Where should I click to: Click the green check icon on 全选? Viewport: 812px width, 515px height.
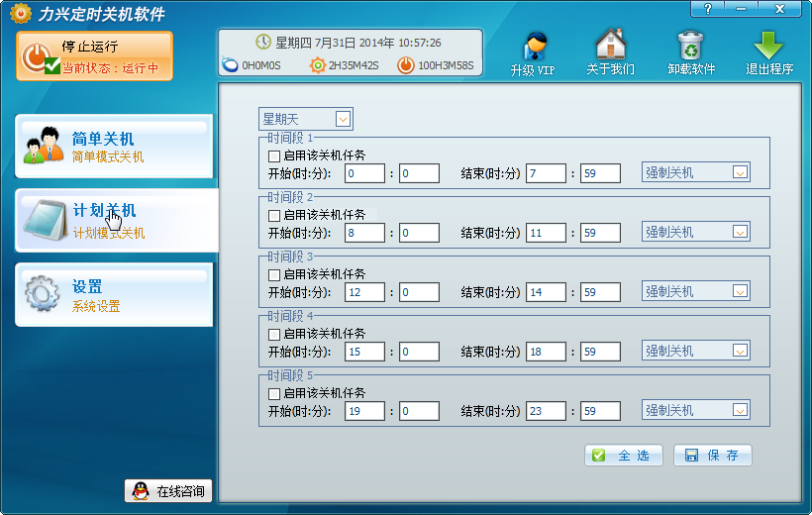coord(599,455)
